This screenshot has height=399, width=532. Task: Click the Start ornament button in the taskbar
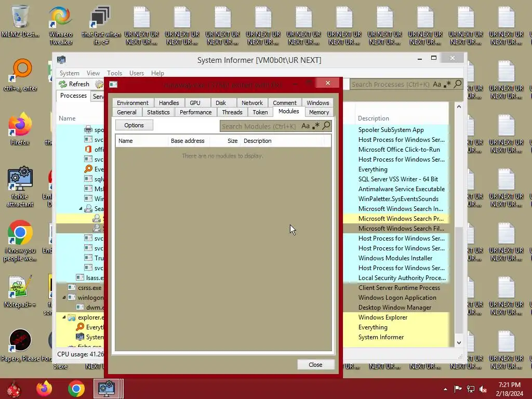(14, 389)
